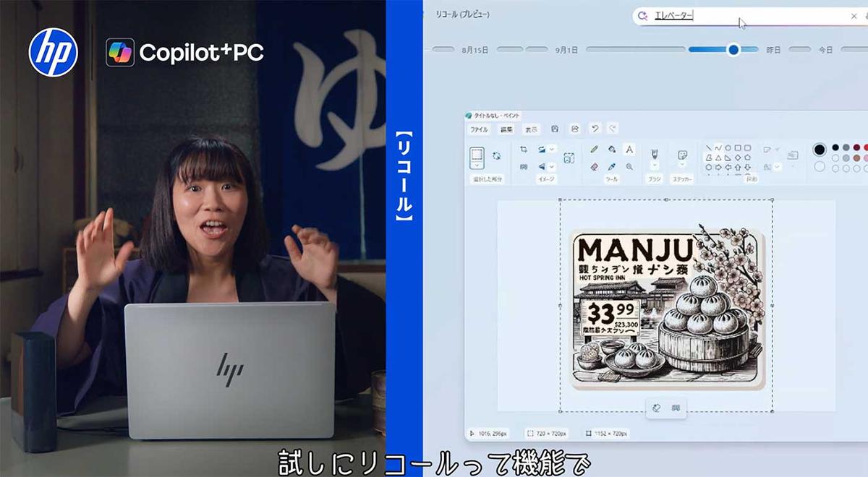868x477 pixels.
Task: Click the Save icon in Paint
Action: [555, 129]
